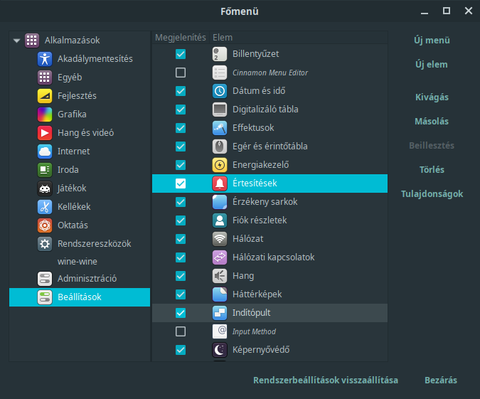Click the Iroda office icon

[x=45, y=170]
